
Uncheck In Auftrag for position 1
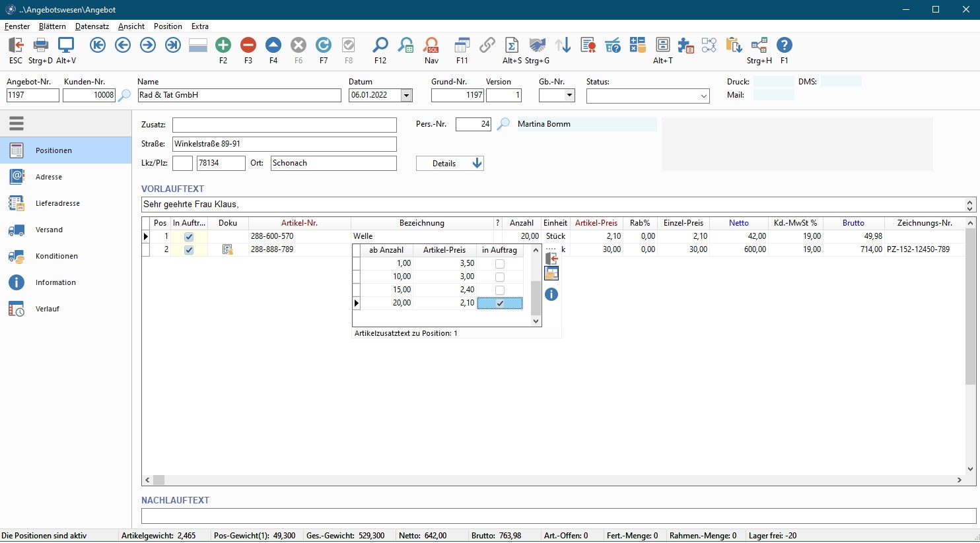coord(189,237)
